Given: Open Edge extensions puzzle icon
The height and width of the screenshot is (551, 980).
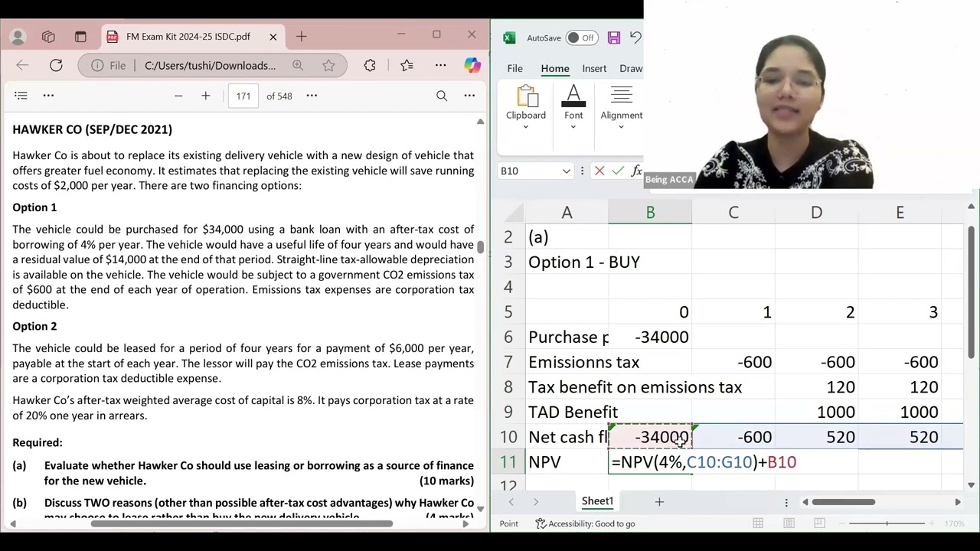Looking at the screenshot, I should point(370,66).
